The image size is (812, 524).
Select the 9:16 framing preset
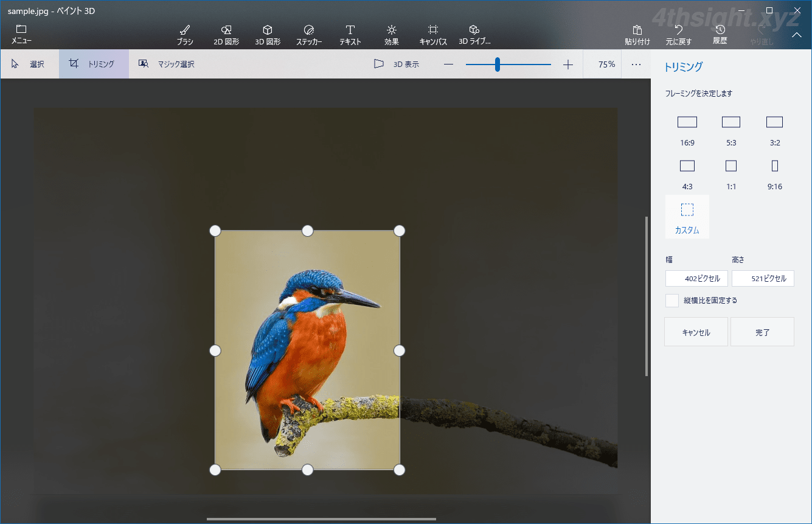click(x=774, y=174)
